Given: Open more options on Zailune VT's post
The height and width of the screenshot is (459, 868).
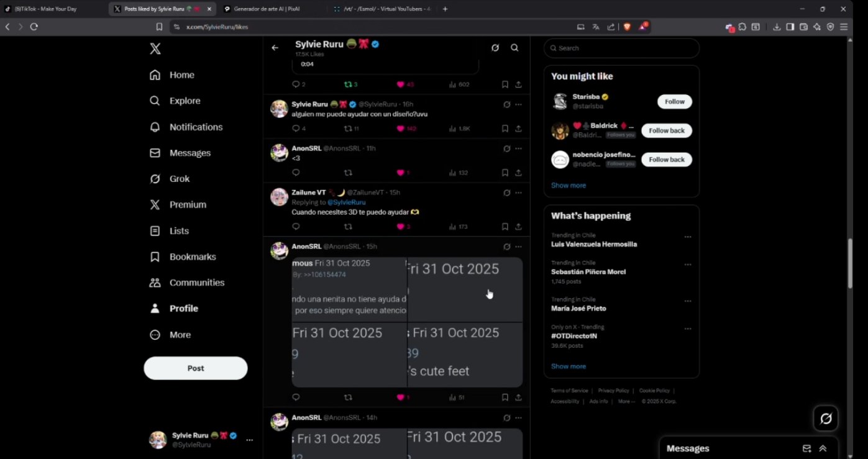Looking at the screenshot, I should tap(518, 193).
